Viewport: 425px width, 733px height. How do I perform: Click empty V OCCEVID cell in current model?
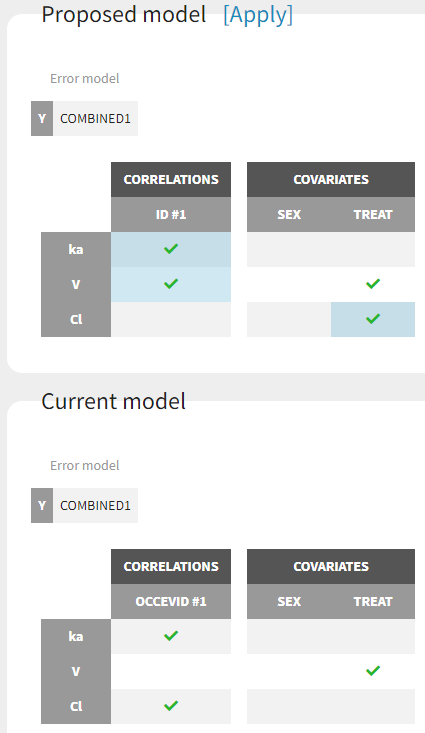pos(171,671)
